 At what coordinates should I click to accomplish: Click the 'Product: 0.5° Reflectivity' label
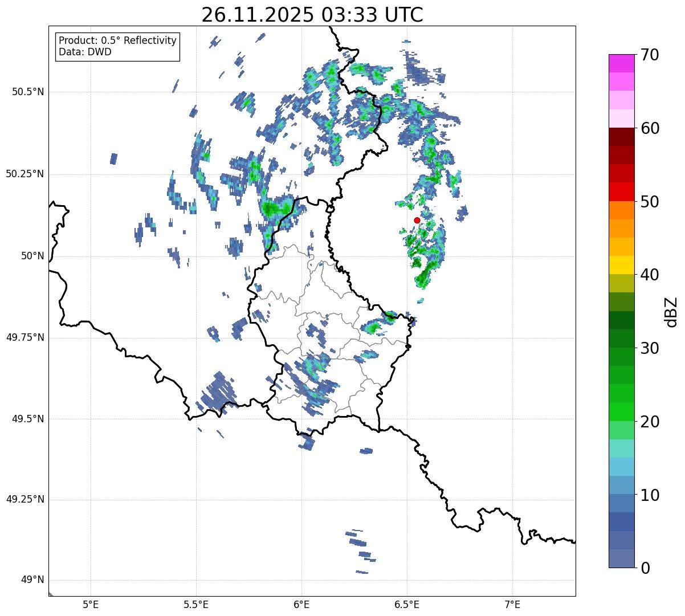[118, 41]
